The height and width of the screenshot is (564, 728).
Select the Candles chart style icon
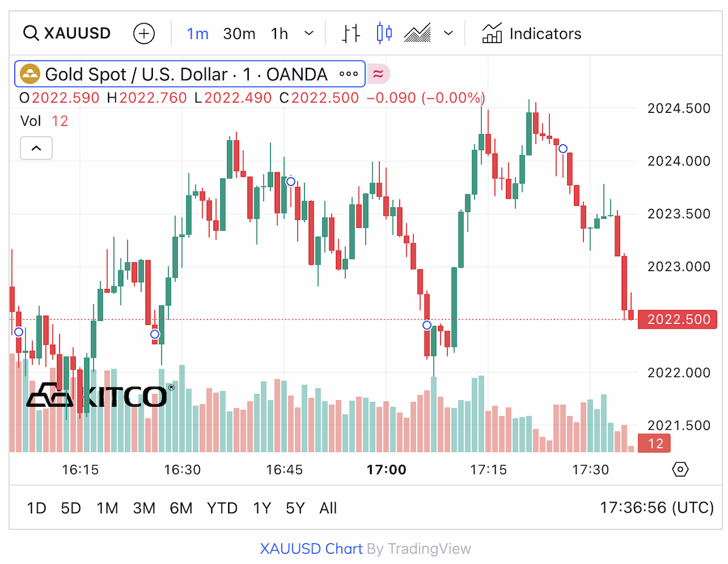point(384,33)
